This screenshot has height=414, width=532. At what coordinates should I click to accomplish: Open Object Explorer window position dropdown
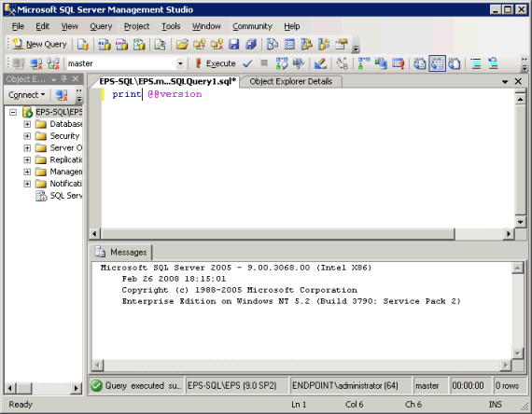[53, 79]
